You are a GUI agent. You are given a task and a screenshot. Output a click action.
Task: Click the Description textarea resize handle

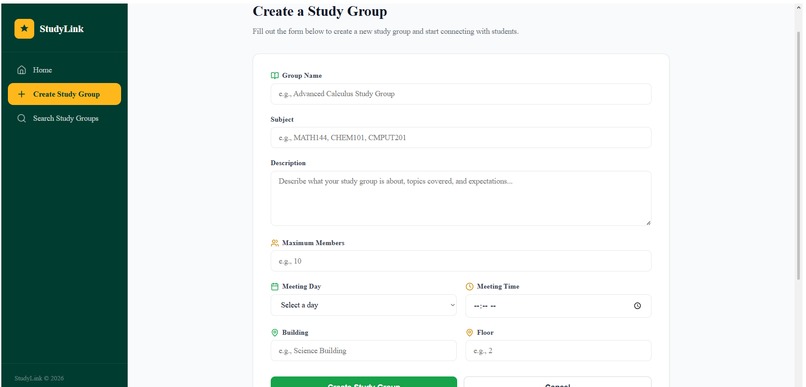648,222
